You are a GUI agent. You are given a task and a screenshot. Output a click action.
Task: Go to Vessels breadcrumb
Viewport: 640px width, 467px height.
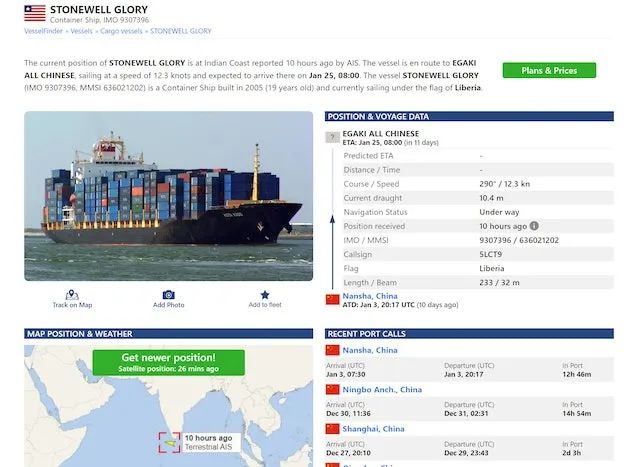pyautogui.click(x=81, y=31)
